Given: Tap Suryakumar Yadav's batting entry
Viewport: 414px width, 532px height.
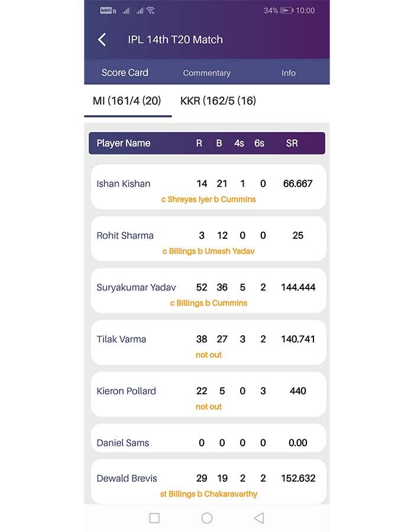Looking at the screenshot, I should click(x=208, y=291).
